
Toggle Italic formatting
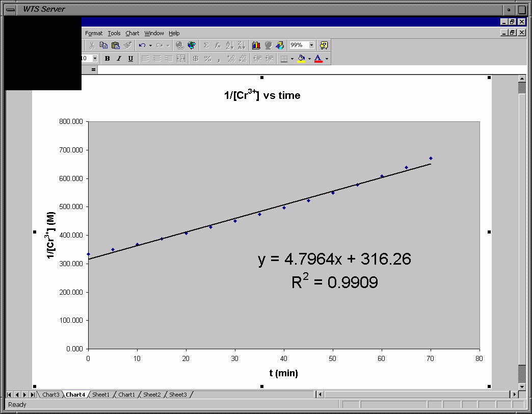(x=119, y=59)
